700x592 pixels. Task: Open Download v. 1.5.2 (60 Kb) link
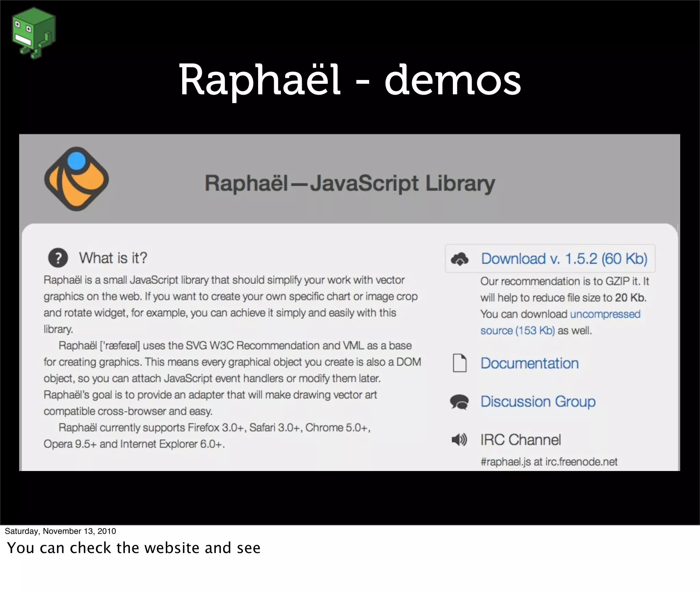564,259
